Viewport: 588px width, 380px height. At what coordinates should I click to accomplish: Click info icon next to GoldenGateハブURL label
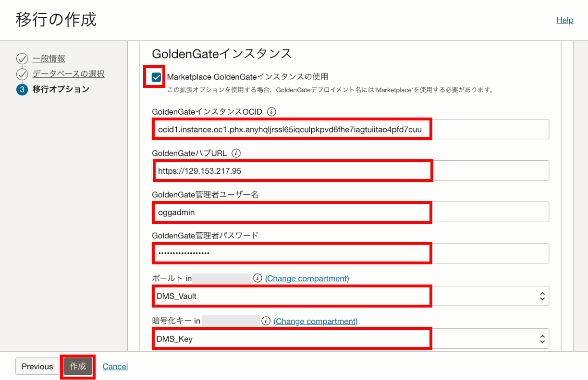click(236, 153)
